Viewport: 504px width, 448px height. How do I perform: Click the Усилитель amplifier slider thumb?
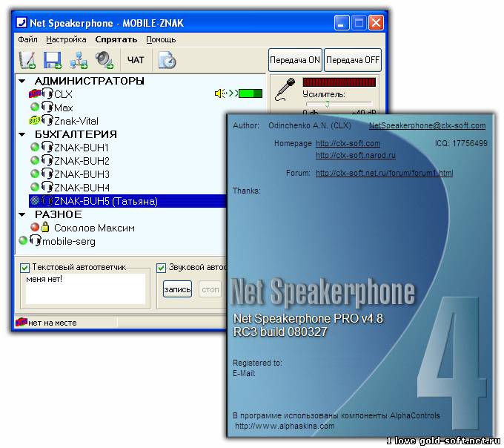coord(327,104)
